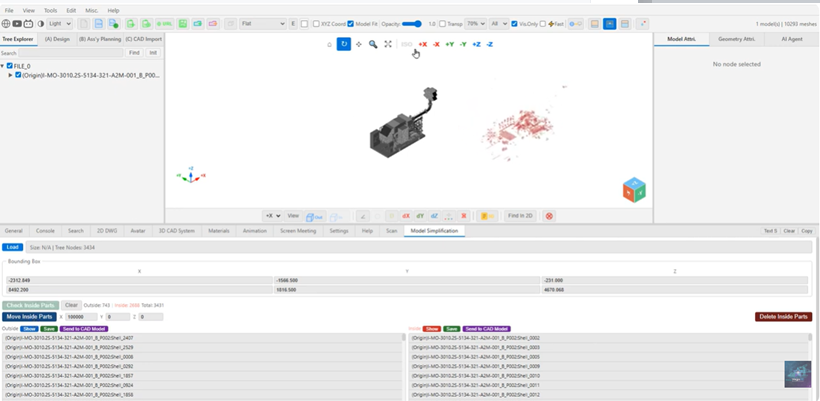Enable the Fast checkbox

[543, 24]
